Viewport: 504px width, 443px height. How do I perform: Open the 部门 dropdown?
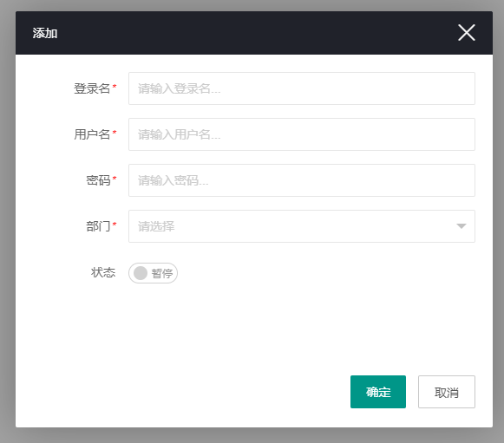[x=302, y=226]
